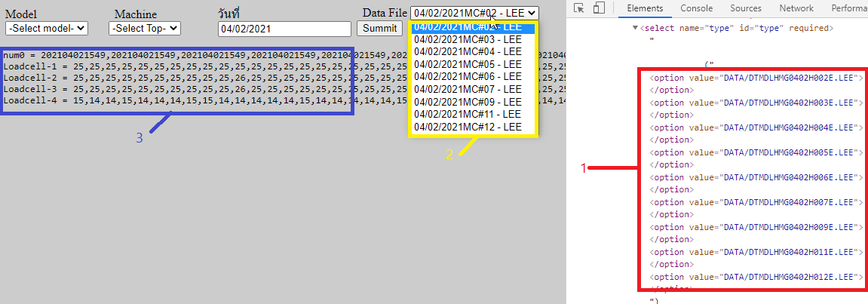The image size is (868, 304).
Task: Switch to the Sources tab
Action: pos(746,8)
